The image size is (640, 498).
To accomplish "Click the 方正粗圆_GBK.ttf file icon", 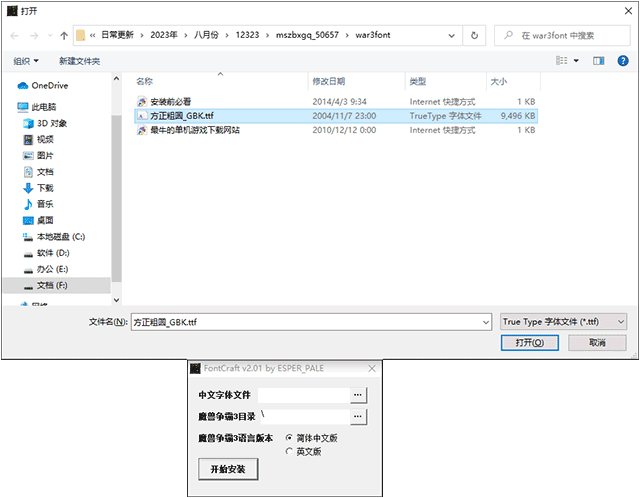I will click(142, 116).
